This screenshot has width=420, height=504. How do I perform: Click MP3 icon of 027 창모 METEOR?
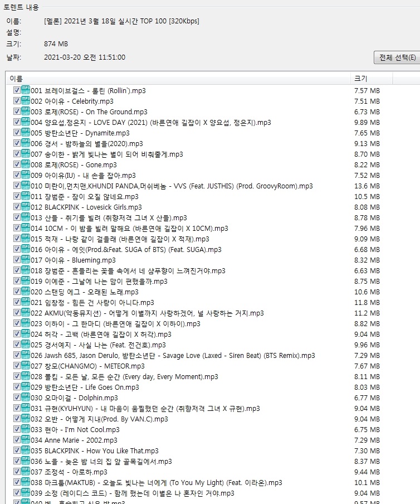(26, 366)
